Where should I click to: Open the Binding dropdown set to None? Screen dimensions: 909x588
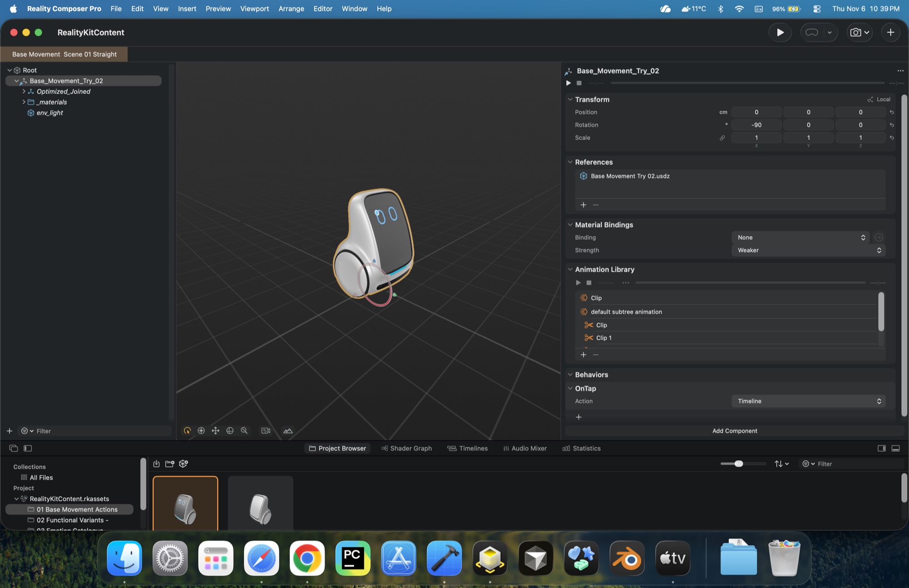[x=800, y=237]
